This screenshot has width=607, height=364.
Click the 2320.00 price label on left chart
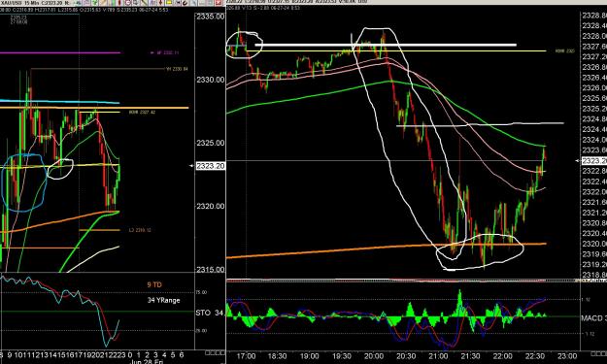click(210, 206)
